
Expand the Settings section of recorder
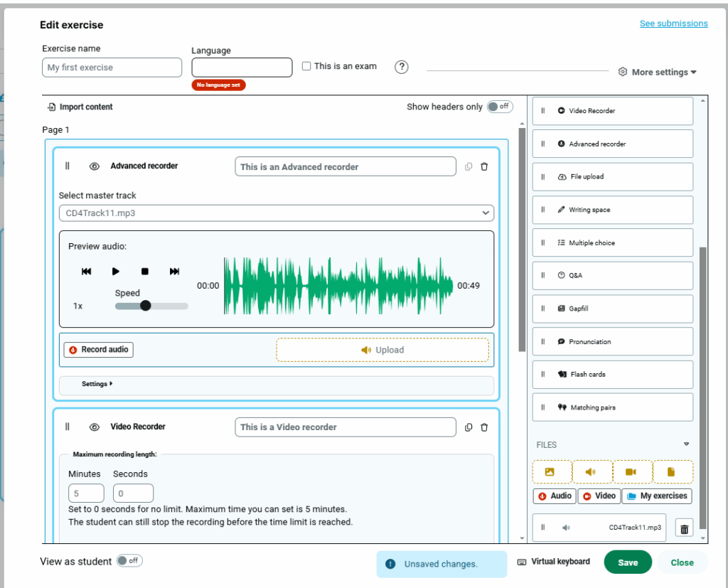point(97,384)
